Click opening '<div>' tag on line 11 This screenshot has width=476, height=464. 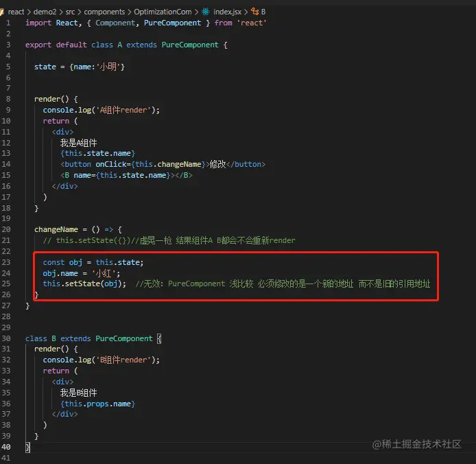pyautogui.click(x=62, y=132)
